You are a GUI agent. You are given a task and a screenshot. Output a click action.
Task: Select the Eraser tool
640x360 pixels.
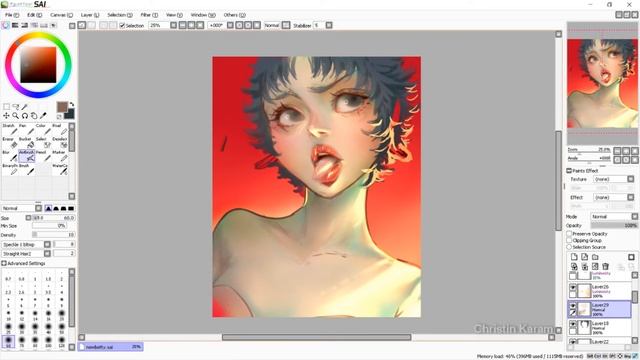[10, 142]
